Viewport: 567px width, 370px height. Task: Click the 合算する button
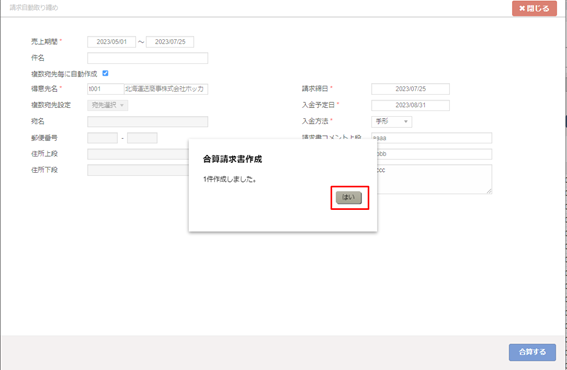point(532,352)
